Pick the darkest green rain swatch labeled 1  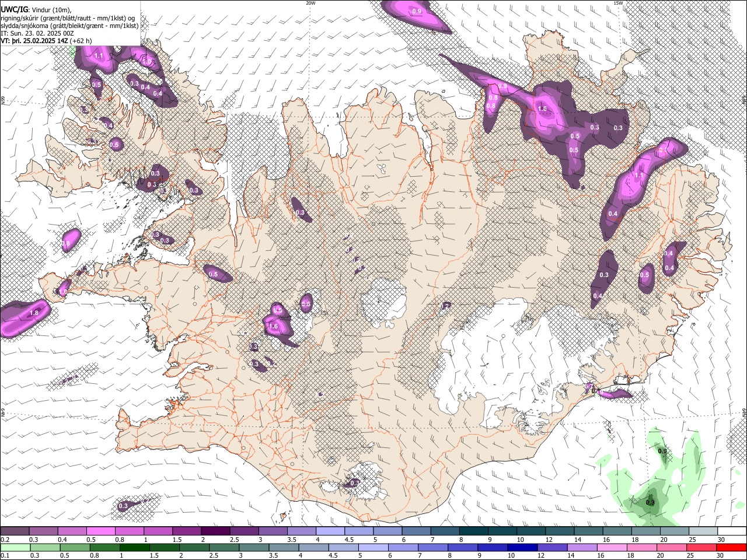click(x=134, y=547)
